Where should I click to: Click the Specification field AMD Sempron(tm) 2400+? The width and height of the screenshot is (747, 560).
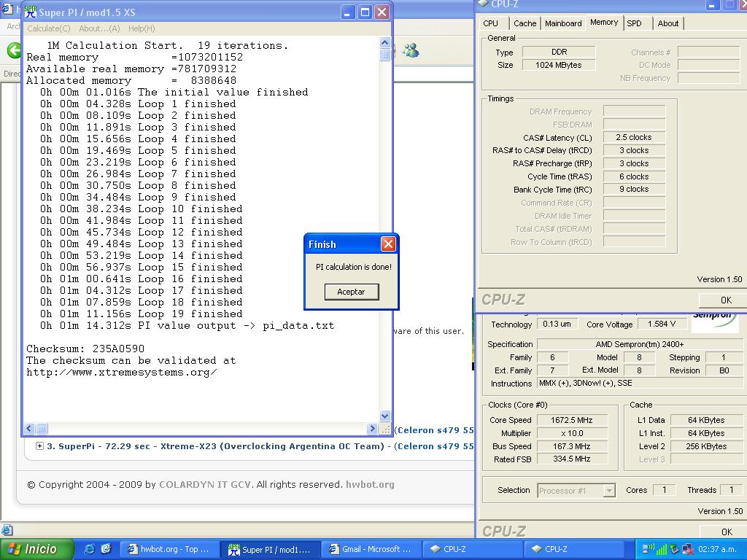pyautogui.click(x=640, y=344)
